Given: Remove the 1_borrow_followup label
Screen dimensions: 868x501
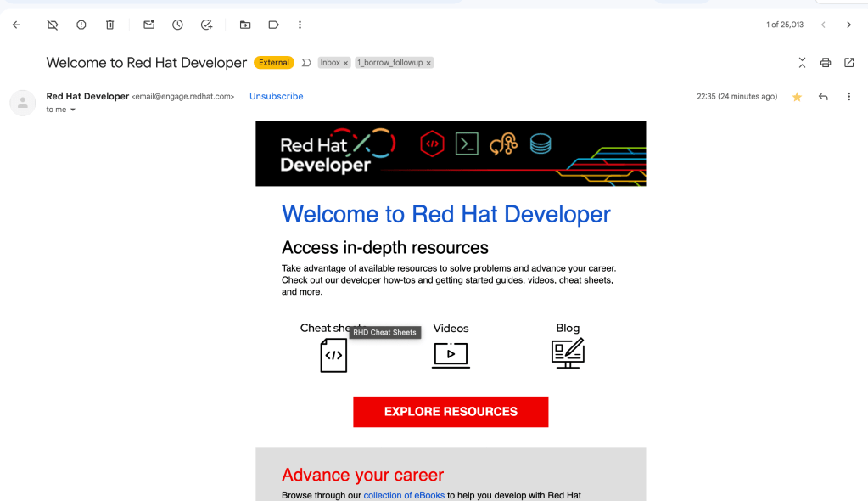Looking at the screenshot, I should [x=428, y=63].
